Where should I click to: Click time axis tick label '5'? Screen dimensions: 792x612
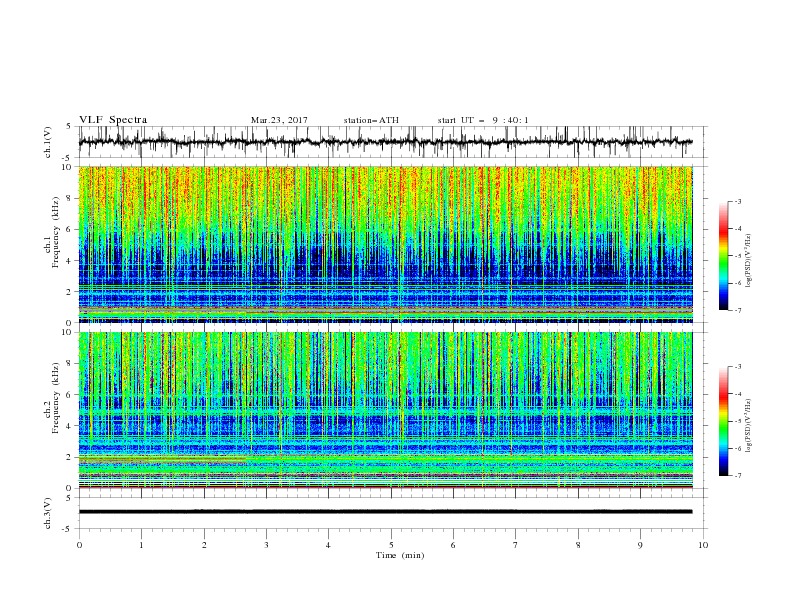391,545
